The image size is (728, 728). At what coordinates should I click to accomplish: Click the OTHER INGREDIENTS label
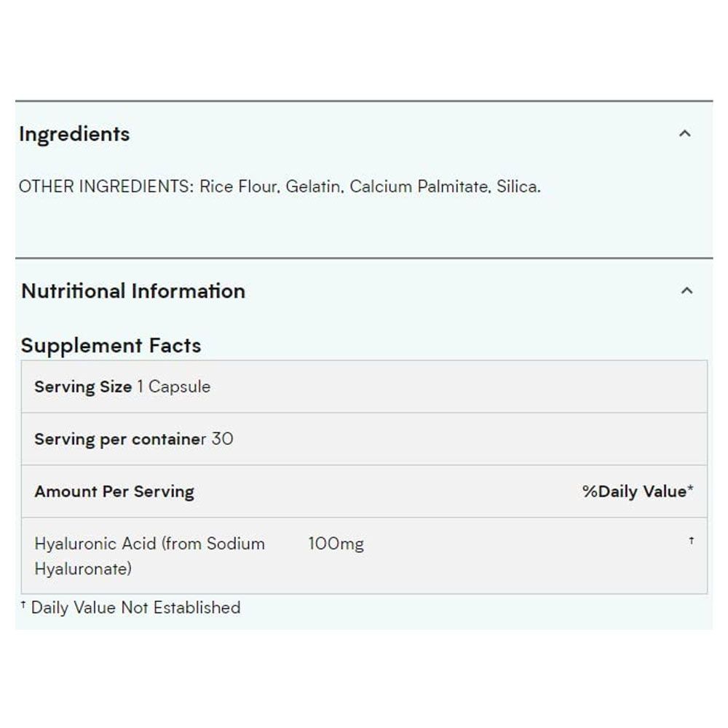coord(106,186)
